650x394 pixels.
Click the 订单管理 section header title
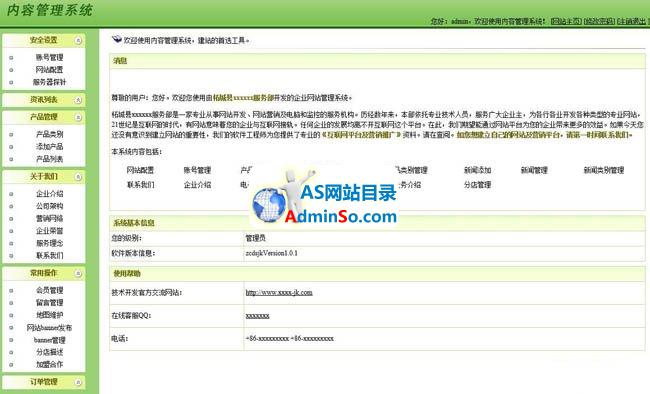[x=43, y=382]
